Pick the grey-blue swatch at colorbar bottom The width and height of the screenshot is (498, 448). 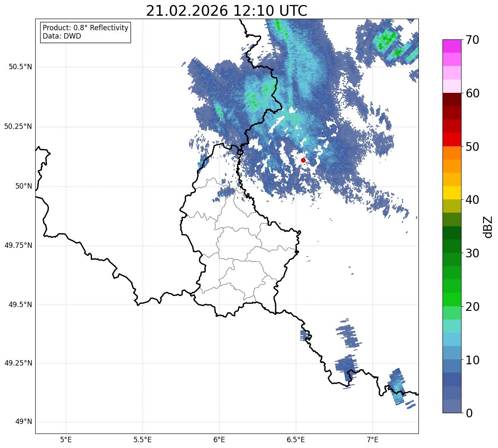452,406
